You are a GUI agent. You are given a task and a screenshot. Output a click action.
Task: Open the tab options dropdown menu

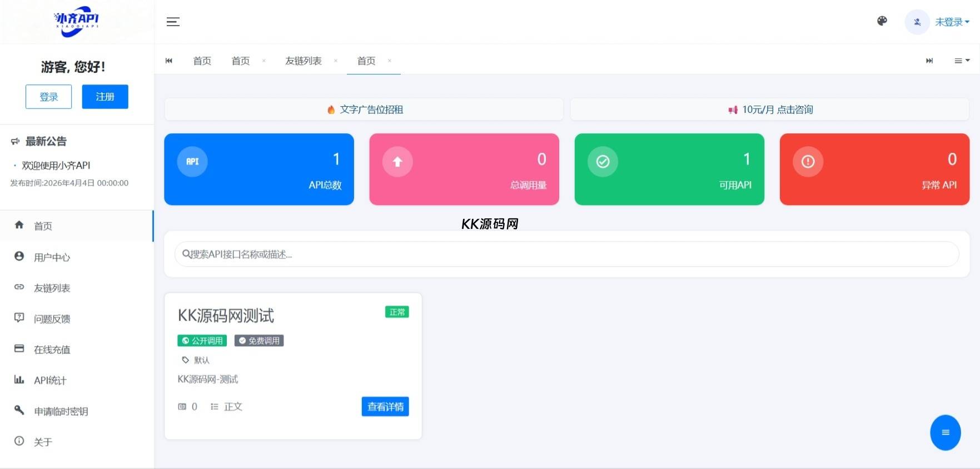pos(962,61)
